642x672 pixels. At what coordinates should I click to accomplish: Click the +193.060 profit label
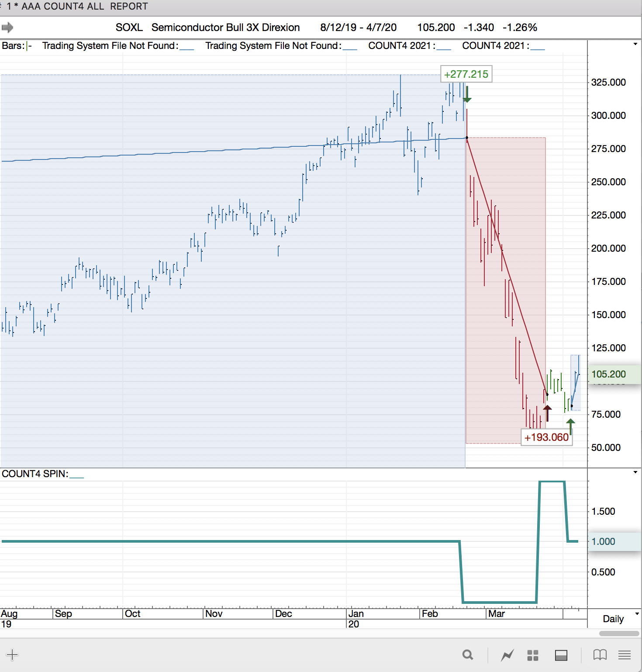(x=546, y=437)
